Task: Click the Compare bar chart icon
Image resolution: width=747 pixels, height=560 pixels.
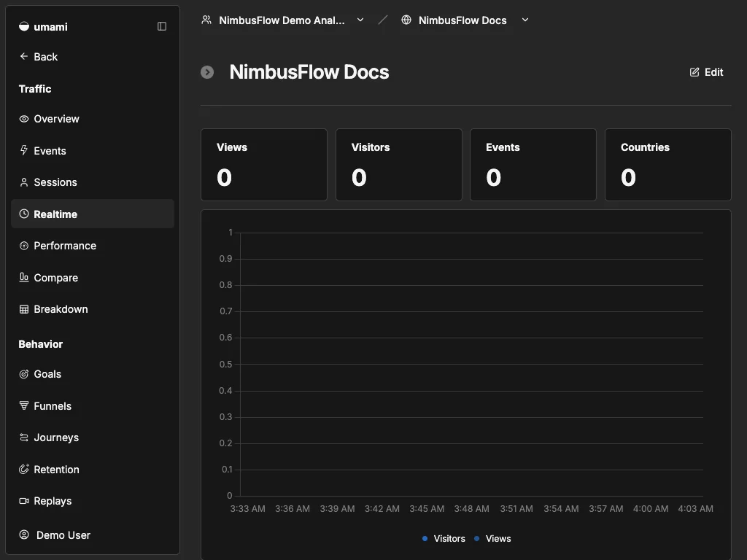Action: (x=24, y=277)
